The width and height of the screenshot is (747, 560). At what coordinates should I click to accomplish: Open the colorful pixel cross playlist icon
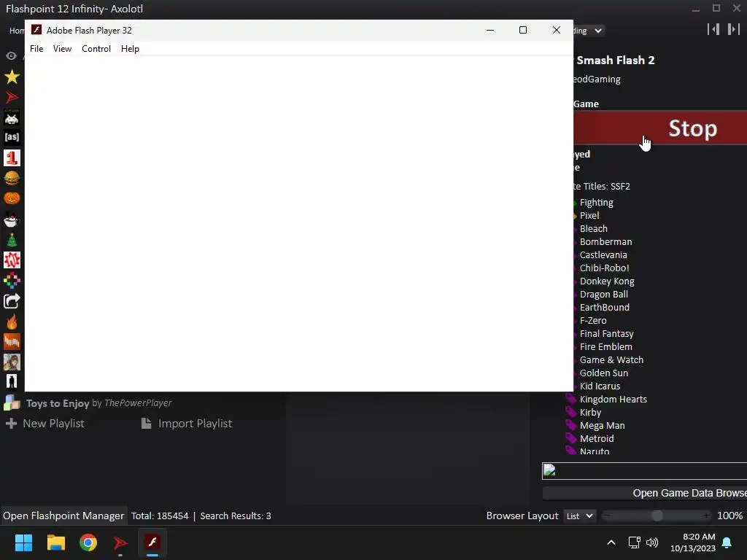coord(12,281)
